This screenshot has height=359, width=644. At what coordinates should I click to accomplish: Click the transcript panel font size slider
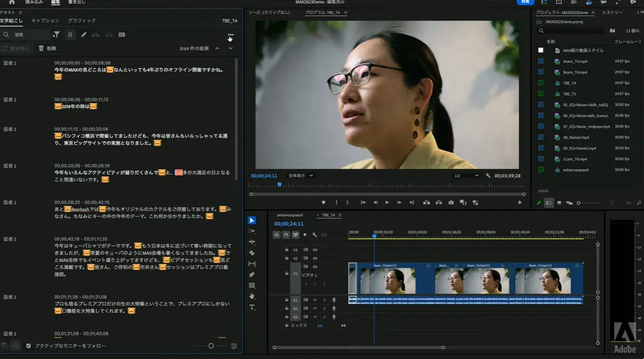(x=211, y=346)
